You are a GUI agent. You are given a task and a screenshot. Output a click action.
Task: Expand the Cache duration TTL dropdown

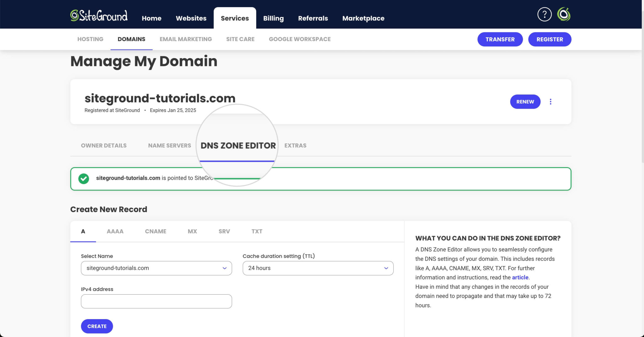318,268
